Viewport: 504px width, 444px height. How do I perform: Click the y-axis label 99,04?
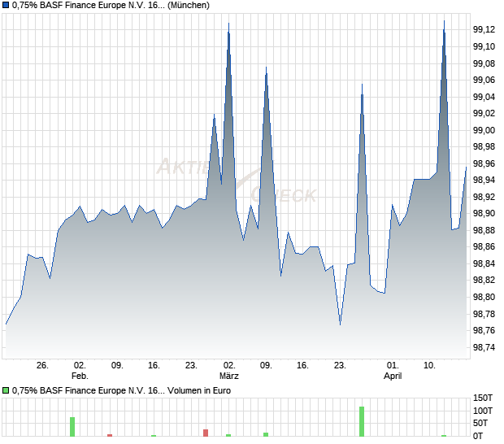(484, 97)
